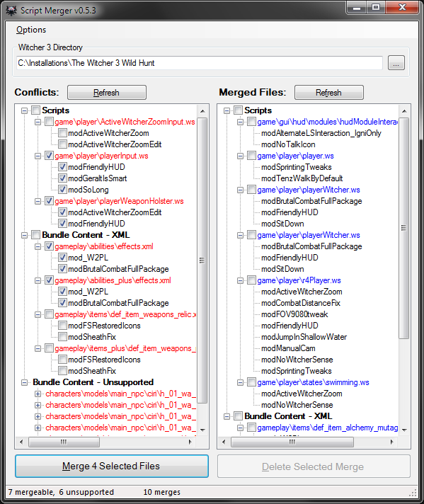Check the r4Player.ws merged file checkbox
The height and width of the screenshot is (504, 424).
click(x=252, y=280)
